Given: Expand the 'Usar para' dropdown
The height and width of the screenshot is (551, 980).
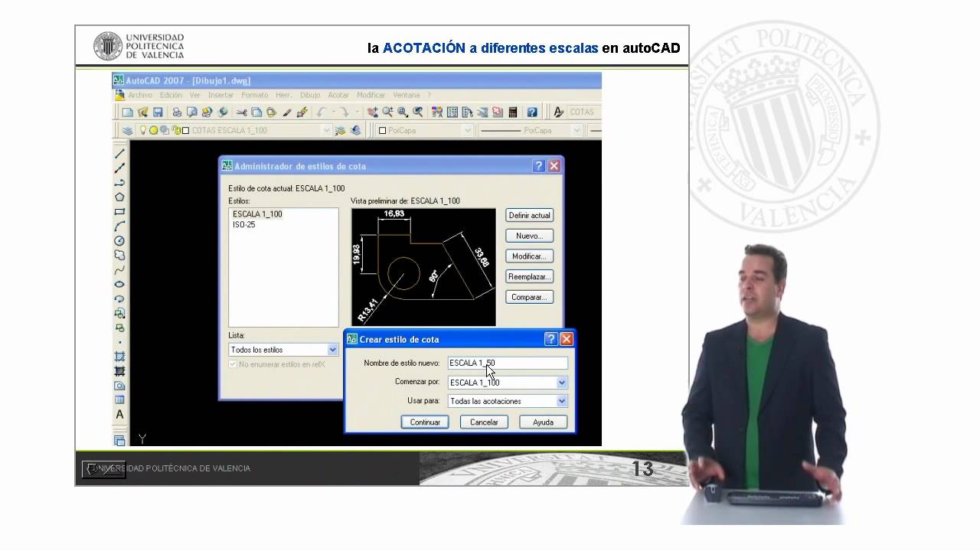Looking at the screenshot, I should [562, 401].
